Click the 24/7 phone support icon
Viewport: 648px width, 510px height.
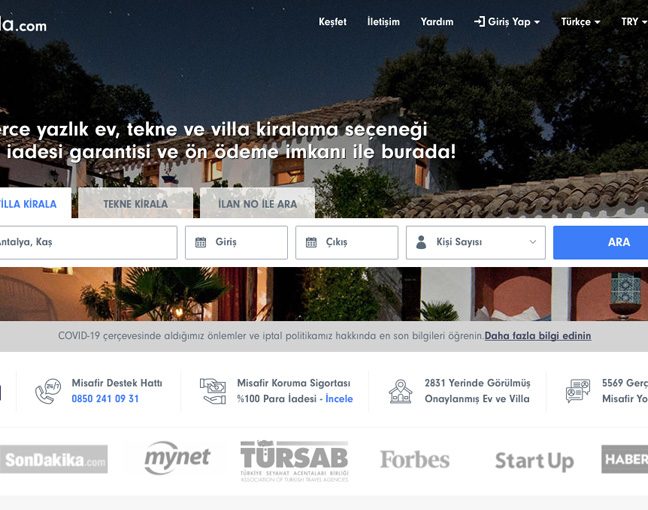coord(48,391)
